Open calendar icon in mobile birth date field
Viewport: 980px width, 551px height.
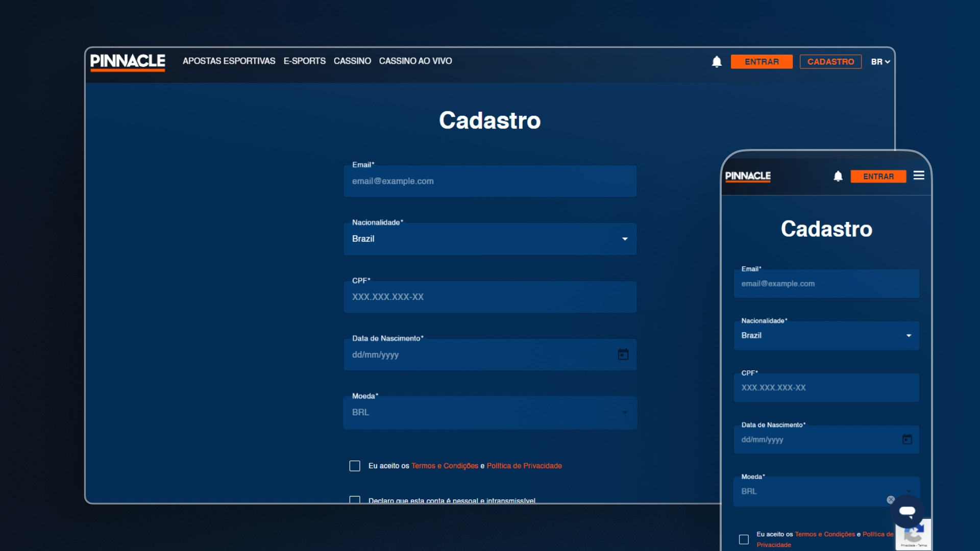coord(907,439)
